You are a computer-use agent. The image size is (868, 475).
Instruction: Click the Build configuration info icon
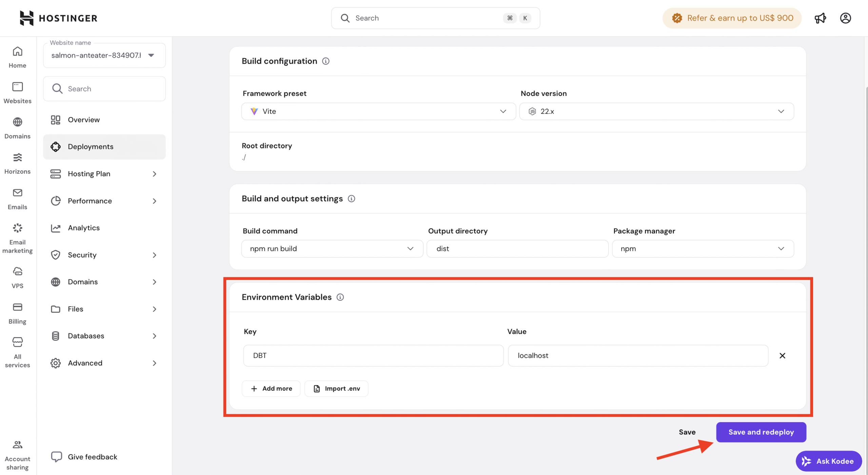(x=325, y=61)
